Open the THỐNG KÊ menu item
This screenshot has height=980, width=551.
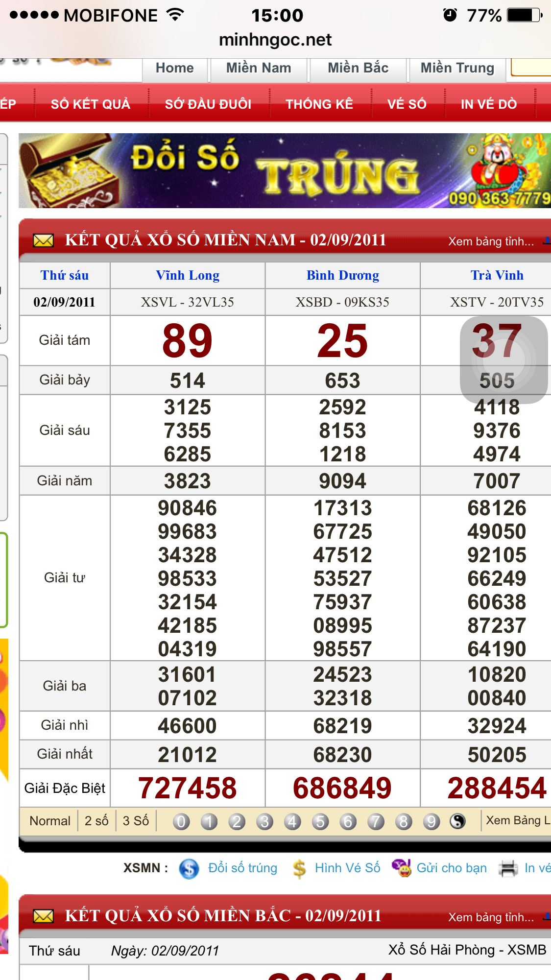(319, 104)
